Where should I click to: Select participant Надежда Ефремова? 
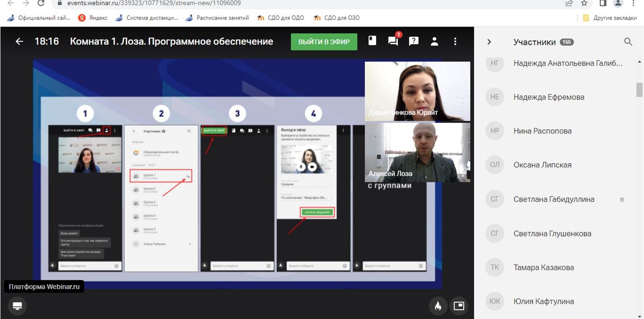coord(548,97)
